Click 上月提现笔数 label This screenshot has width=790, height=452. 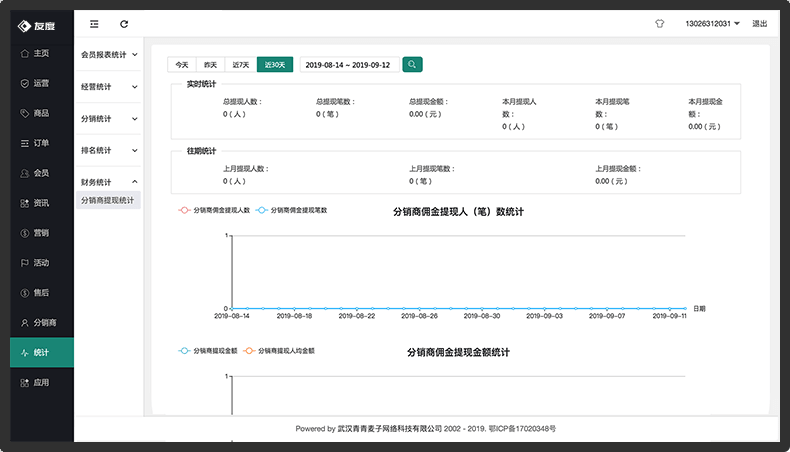tap(432, 169)
